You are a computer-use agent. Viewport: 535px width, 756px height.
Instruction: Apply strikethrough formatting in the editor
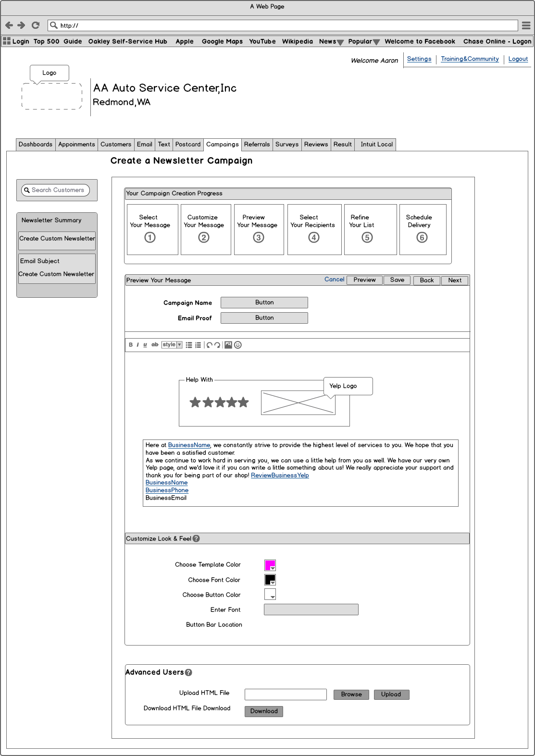coord(155,345)
